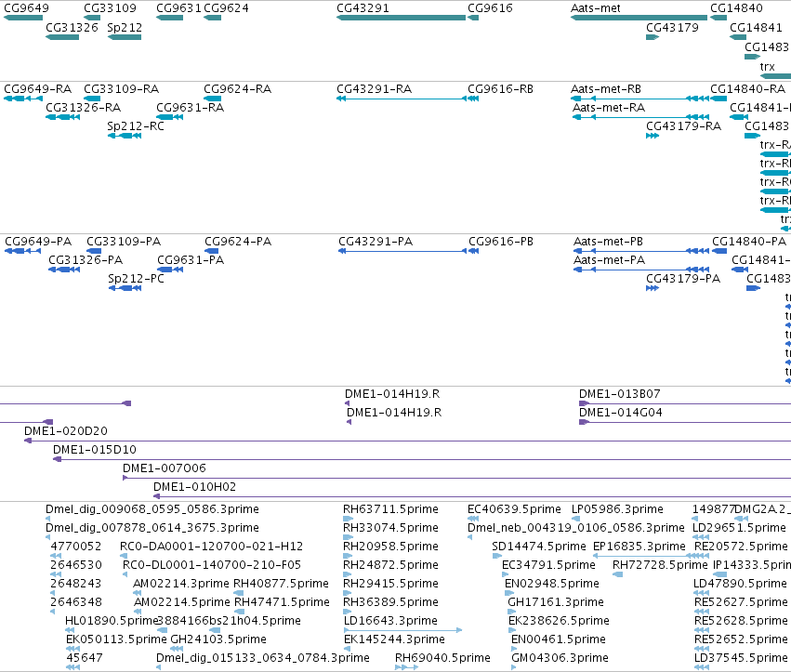Click EST GH17161.3prime label

point(556,602)
